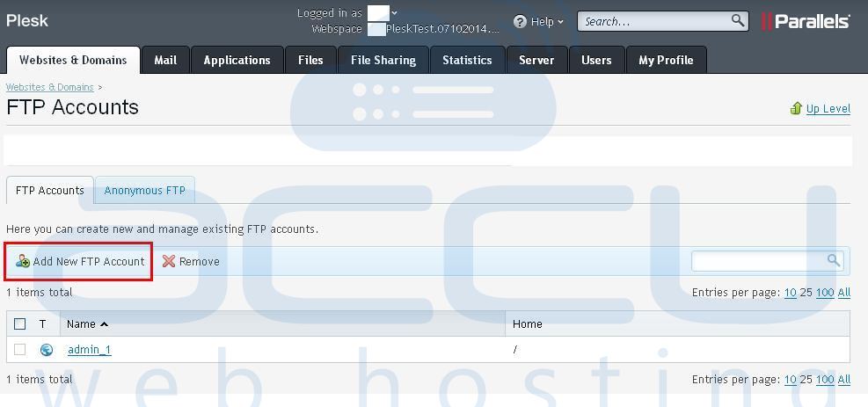Viewport: 868px width, 407px height.
Task: Click the magnifier icon in the top Search box
Action: click(738, 21)
